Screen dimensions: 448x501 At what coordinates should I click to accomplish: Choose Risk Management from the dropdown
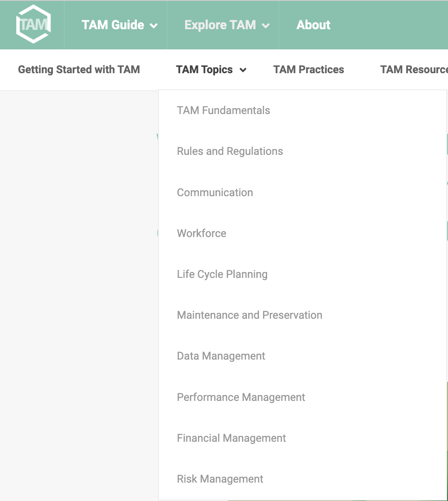tap(220, 479)
